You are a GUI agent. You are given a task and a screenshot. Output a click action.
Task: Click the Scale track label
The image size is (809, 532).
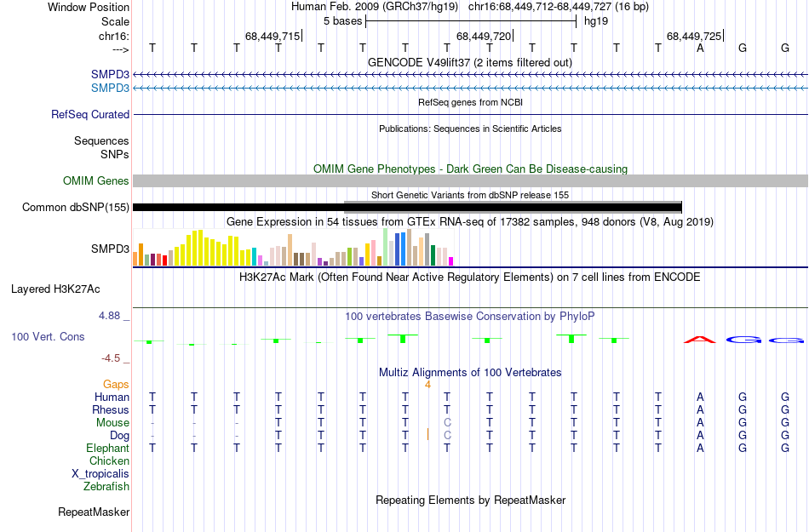coord(115,21)
